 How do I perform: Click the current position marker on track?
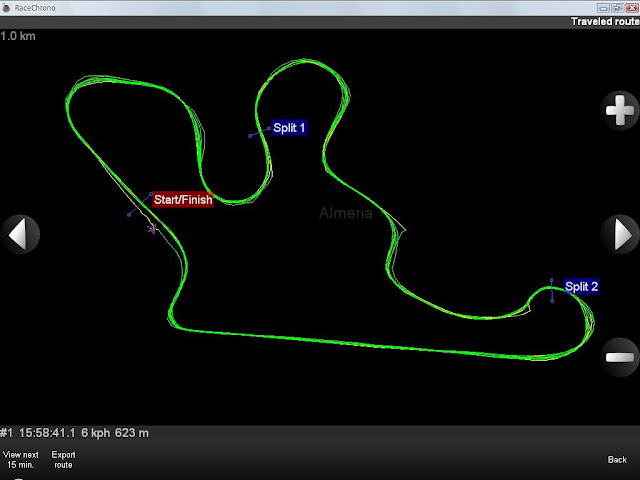pyautogui.click(x=152, y=229)
